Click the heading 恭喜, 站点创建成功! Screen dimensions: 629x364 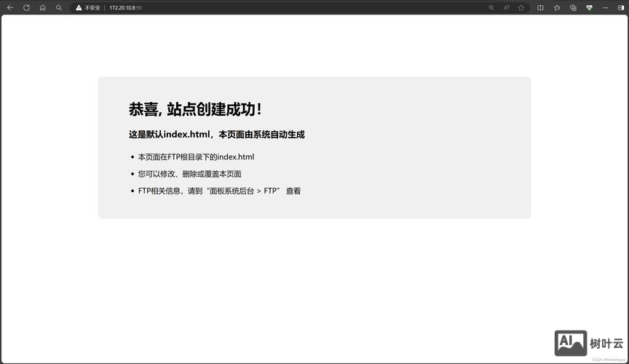tap(195, 109)
